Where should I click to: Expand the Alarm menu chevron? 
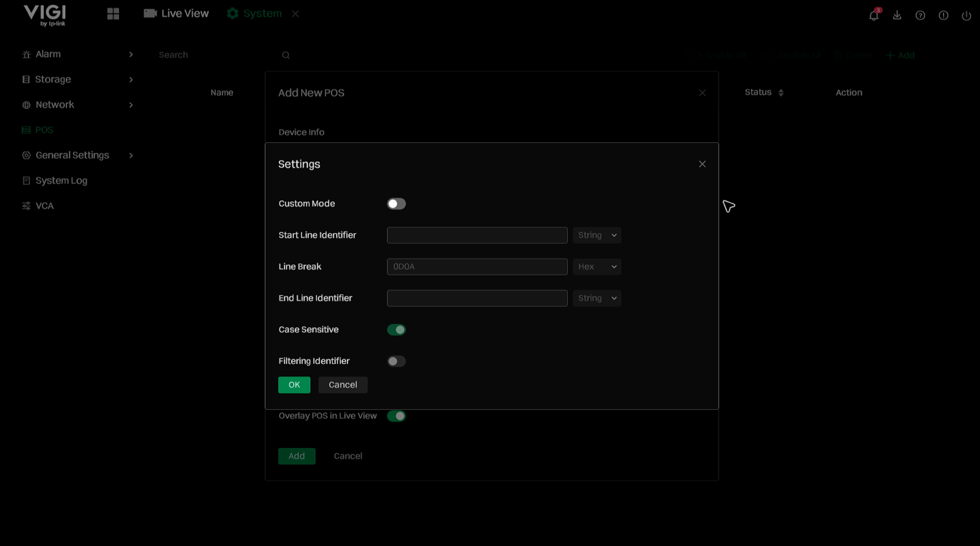(x=131, y=54)
